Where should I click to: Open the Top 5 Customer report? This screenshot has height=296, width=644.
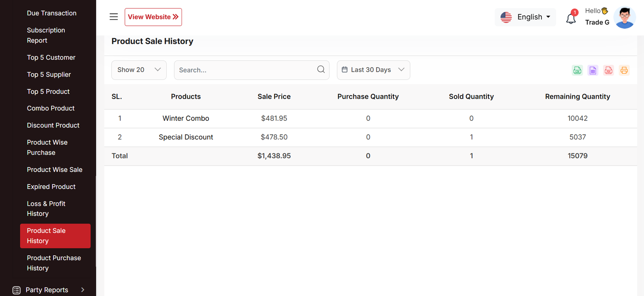[x=51, y=58]
